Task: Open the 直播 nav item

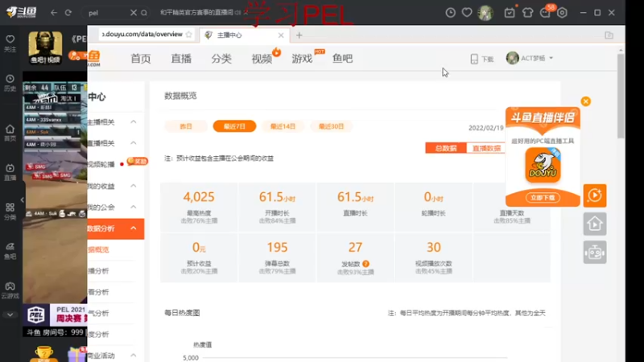Action: tap(181, 59)
